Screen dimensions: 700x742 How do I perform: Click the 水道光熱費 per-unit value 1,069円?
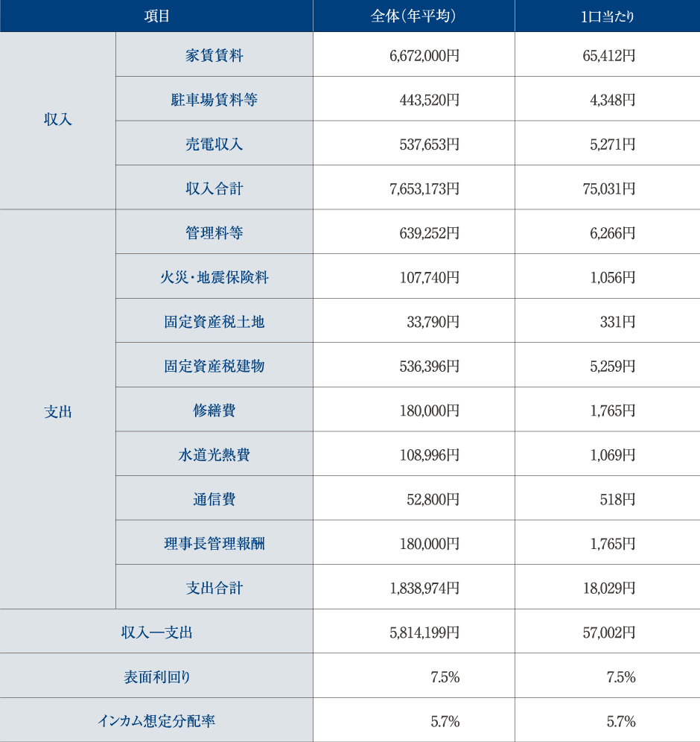tap(612, 455)
